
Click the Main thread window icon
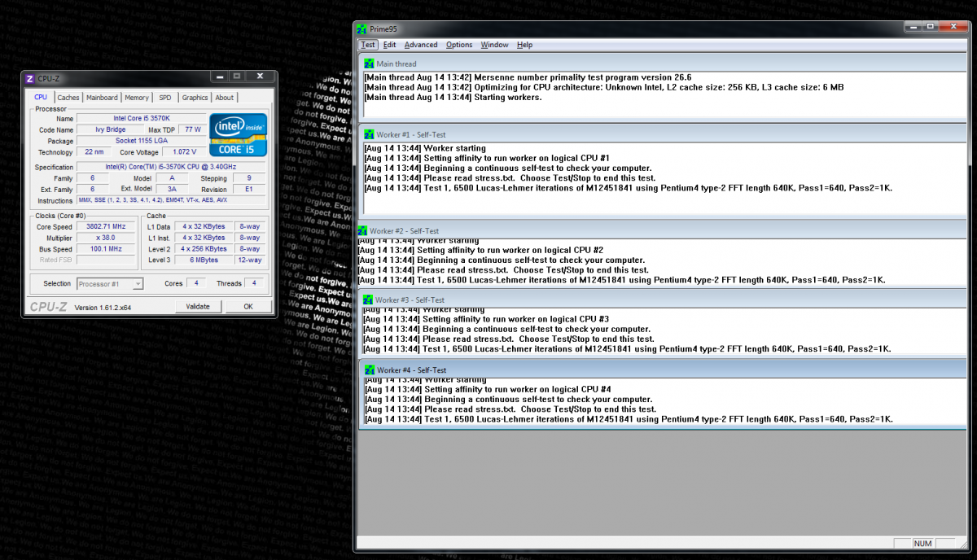pos(369,63)
